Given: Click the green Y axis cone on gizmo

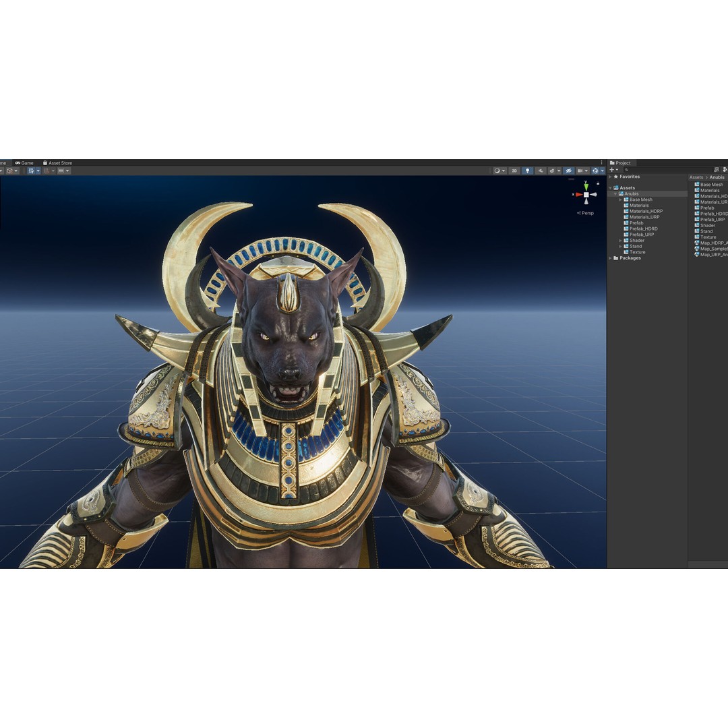Looking at the screenshot, I should point(586,186).
